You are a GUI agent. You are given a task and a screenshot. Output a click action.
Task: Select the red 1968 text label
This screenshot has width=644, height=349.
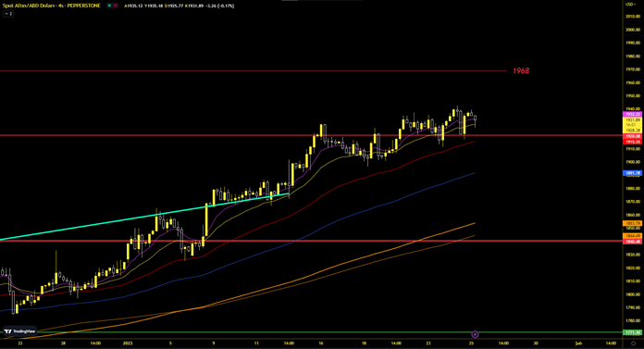(521, 70)
